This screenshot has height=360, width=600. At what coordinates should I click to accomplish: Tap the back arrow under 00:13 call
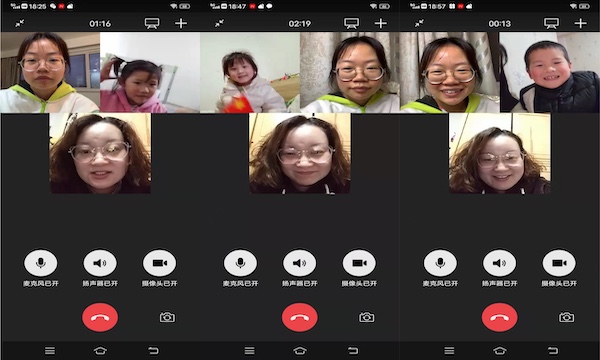click(x=553, y=350)
